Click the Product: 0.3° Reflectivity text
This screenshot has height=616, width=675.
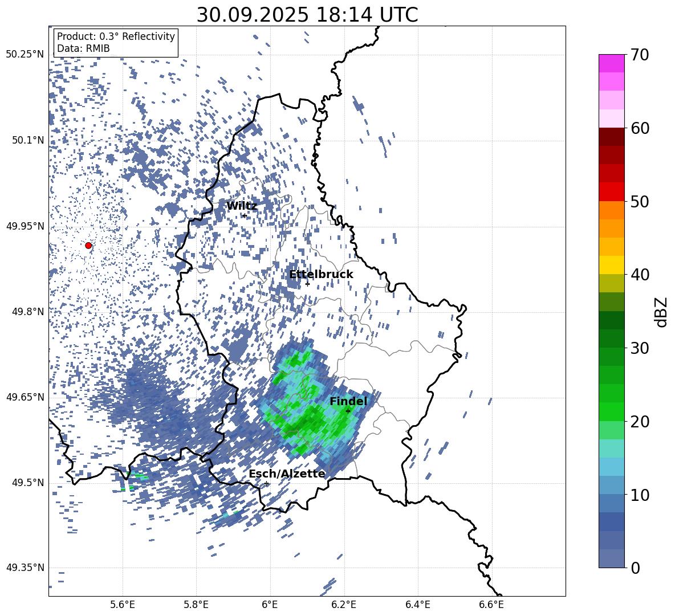pyautogui.click(x=116, y=36)
